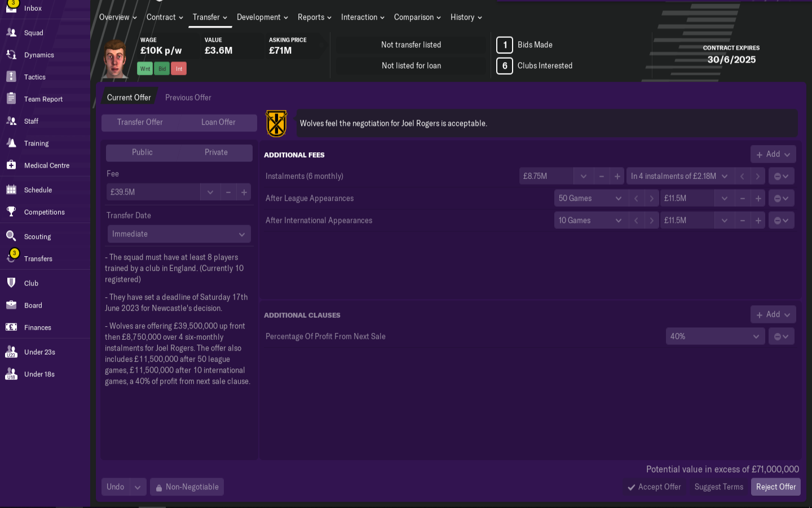The image size is (812, 508).
Task: Expand the Transfer Date dropdown
Action: [x=179, y=234]
